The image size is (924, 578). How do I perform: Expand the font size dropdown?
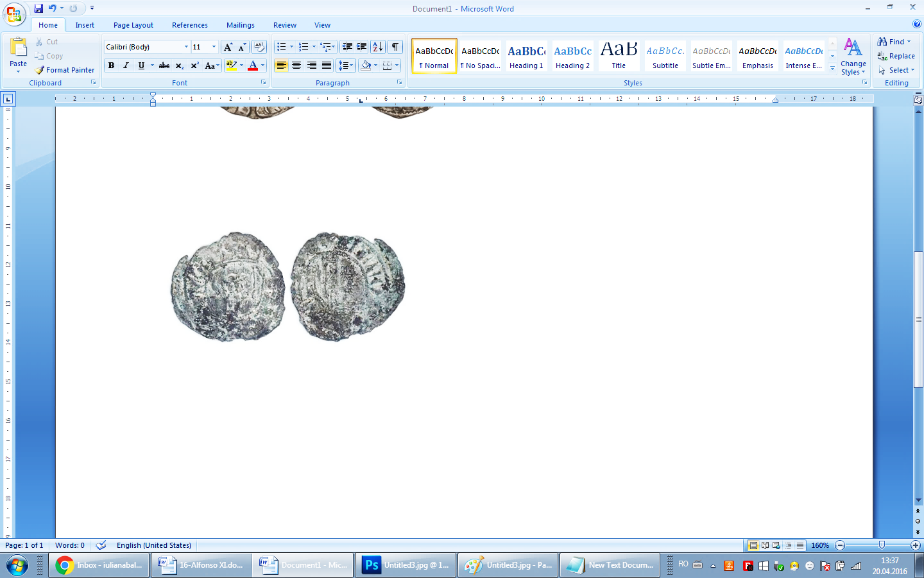214,47
